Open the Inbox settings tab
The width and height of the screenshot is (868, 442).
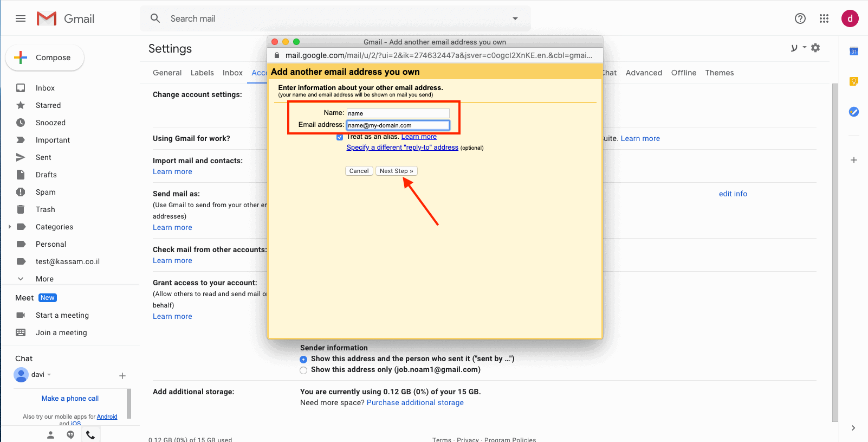[232, 73]
